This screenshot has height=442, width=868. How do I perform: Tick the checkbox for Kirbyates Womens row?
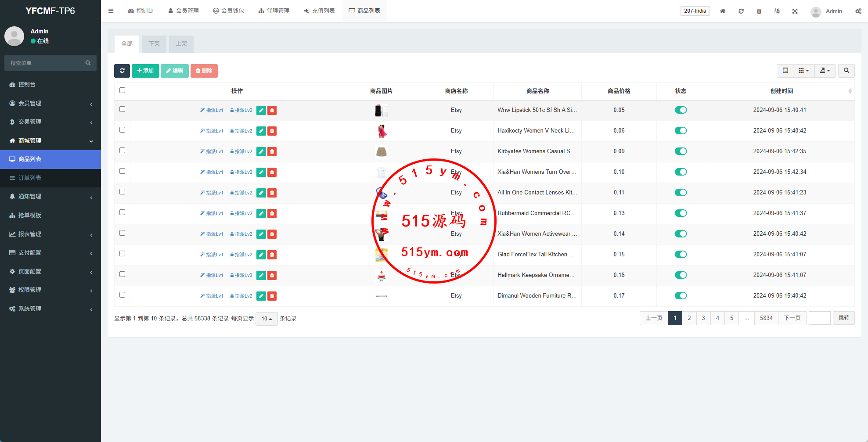pos(122,151)
